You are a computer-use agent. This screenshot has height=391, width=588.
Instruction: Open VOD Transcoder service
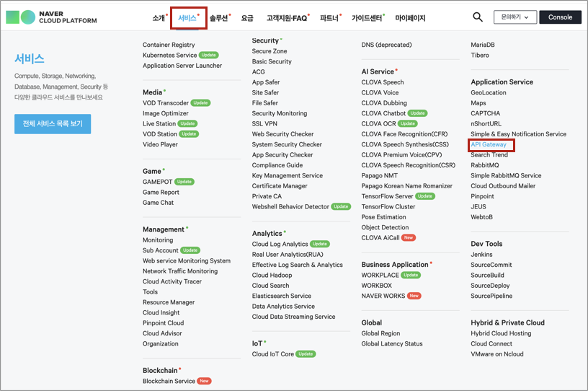point(166,103)
